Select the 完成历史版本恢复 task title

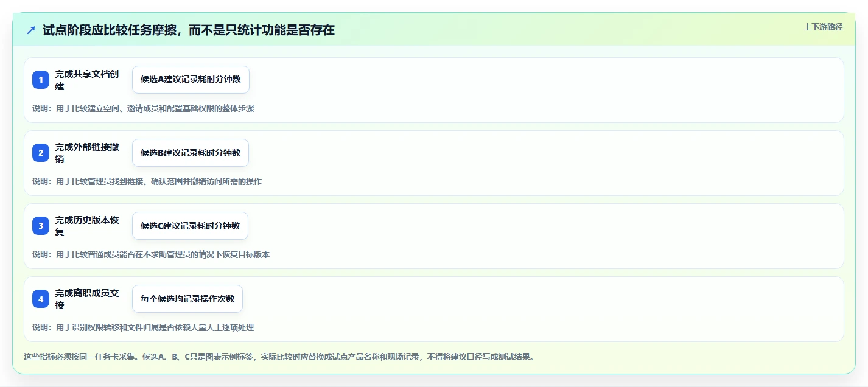coord(87,226)
